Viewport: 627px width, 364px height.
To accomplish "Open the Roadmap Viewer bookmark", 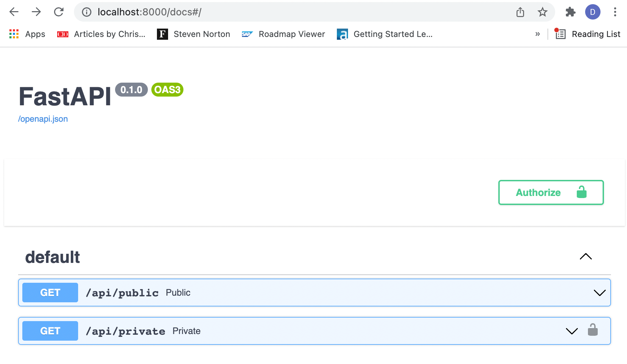I will (283, 34).
